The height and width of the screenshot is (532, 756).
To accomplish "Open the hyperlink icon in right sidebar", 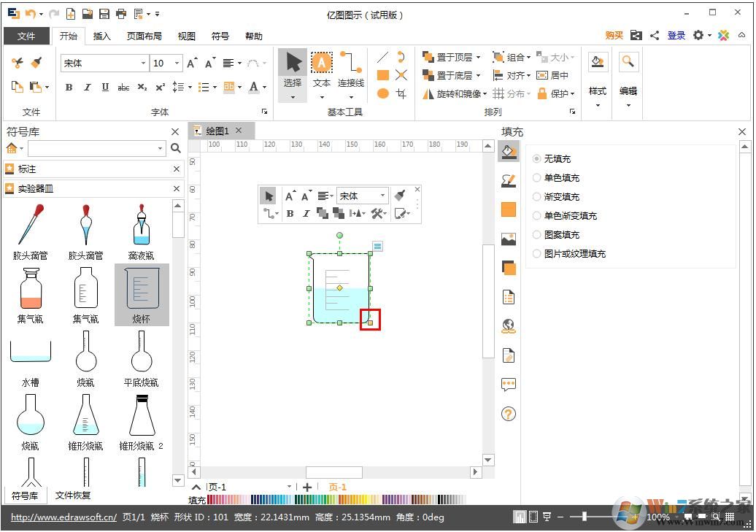I will 508,326.
